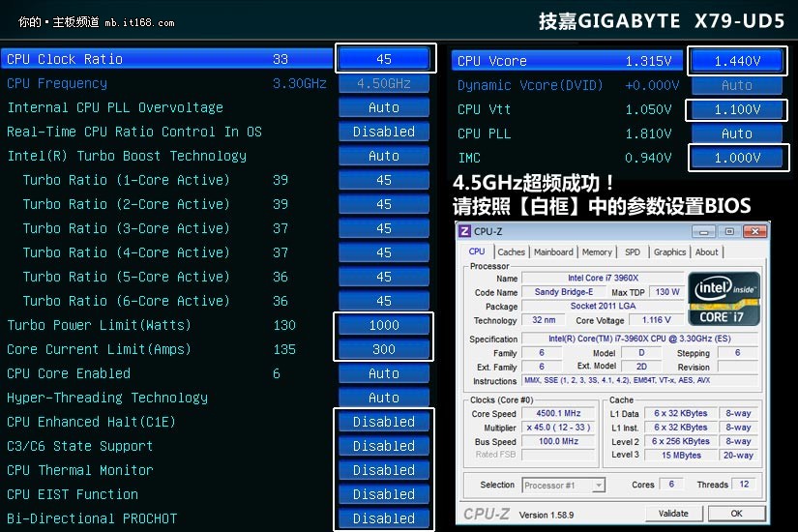Open the Memory tab in CPU-Z
This screenshot has height=532, width=798.
[x=597, y=251]
